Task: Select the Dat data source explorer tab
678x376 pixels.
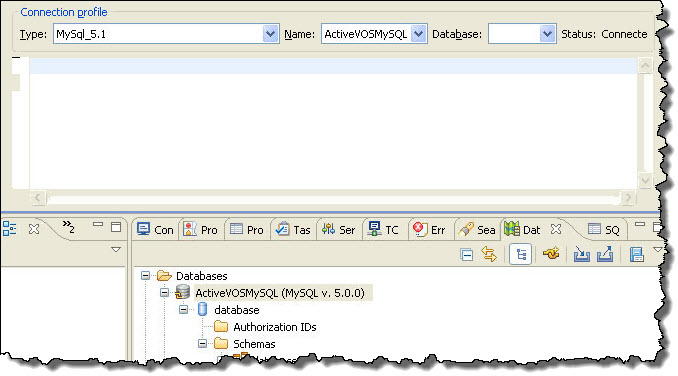Action: pyautogui.click(x=523, y=229)
